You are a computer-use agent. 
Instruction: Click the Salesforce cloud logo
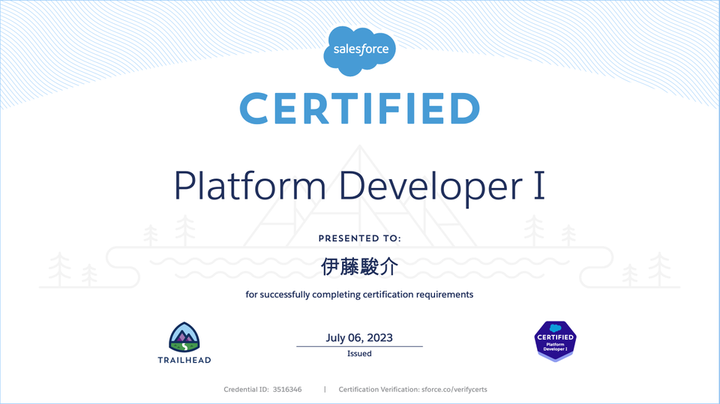click(x=360, y=50)
